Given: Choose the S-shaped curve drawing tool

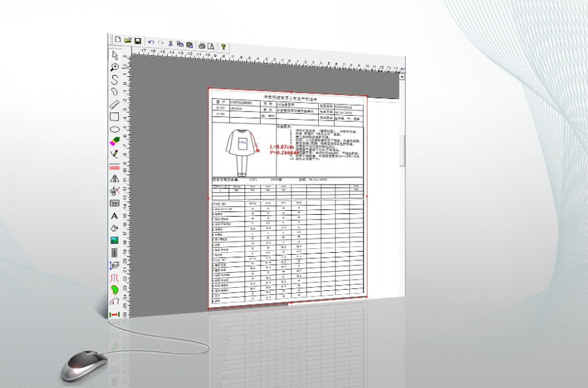Looking at the screenshot, I should tap(115, 80).
